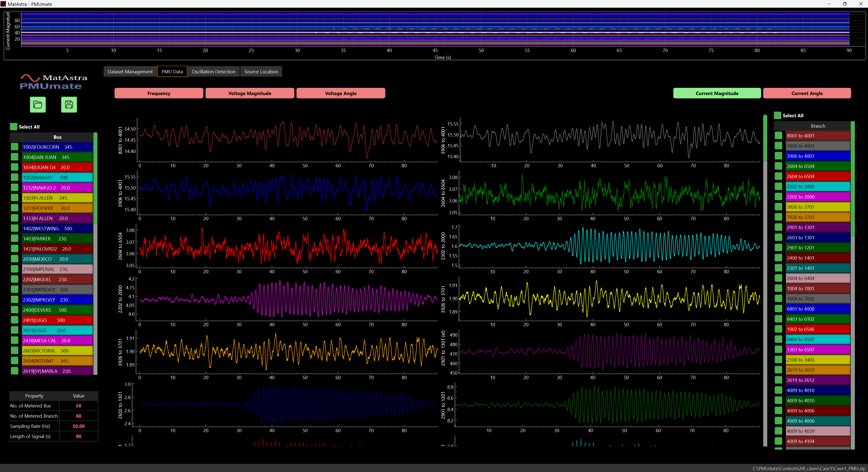Image resolution: width=868 pixels, height=472 pixels.
Task: Toggle checkbox for branch 2901 to 1201
Action: [778, 248]
